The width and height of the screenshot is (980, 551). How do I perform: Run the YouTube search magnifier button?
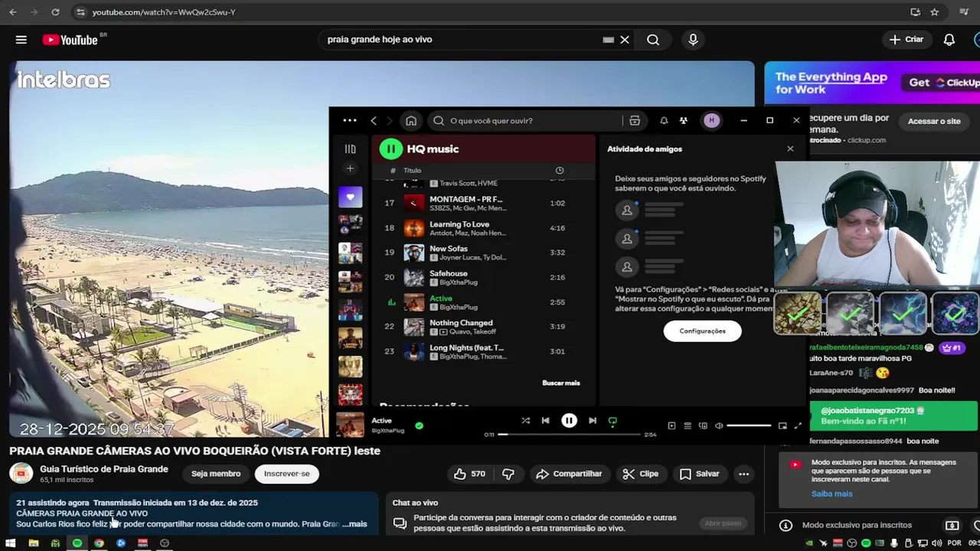coord(653,40)
